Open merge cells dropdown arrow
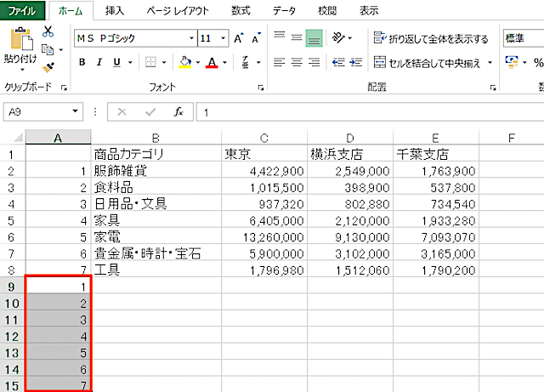The height and width of the screenshot is (392, 544). [x=490, y=63]
